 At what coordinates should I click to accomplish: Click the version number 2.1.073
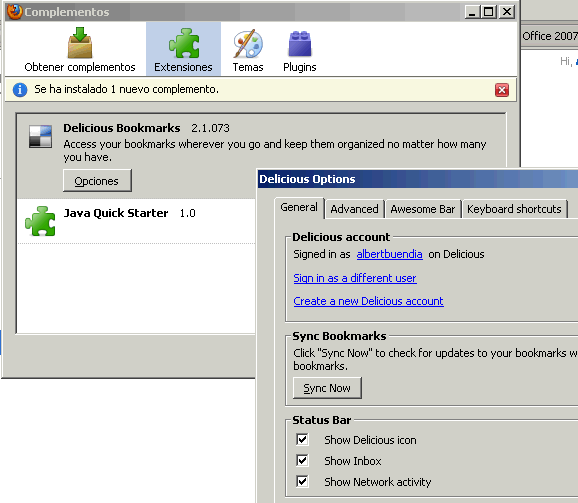pos(210,128)
